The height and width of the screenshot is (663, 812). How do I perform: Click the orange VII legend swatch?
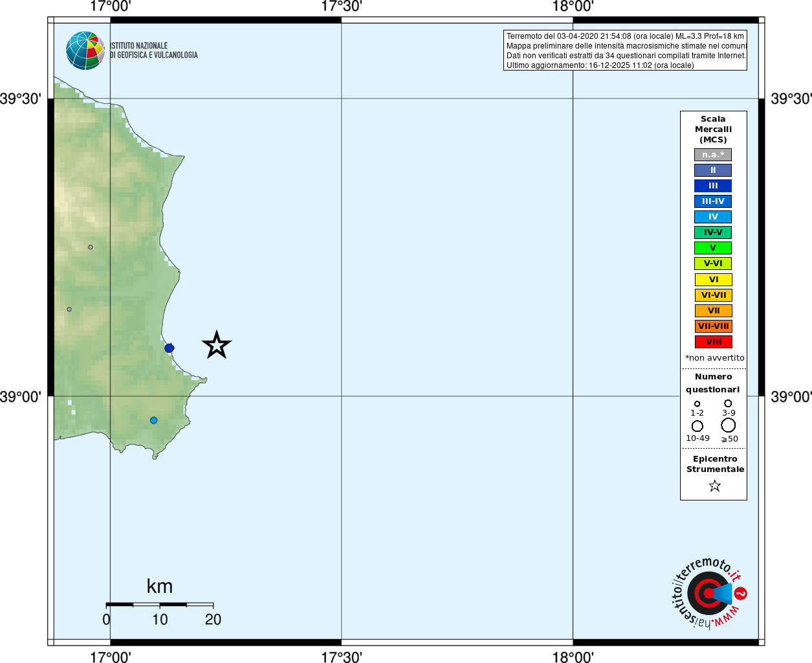714,311
